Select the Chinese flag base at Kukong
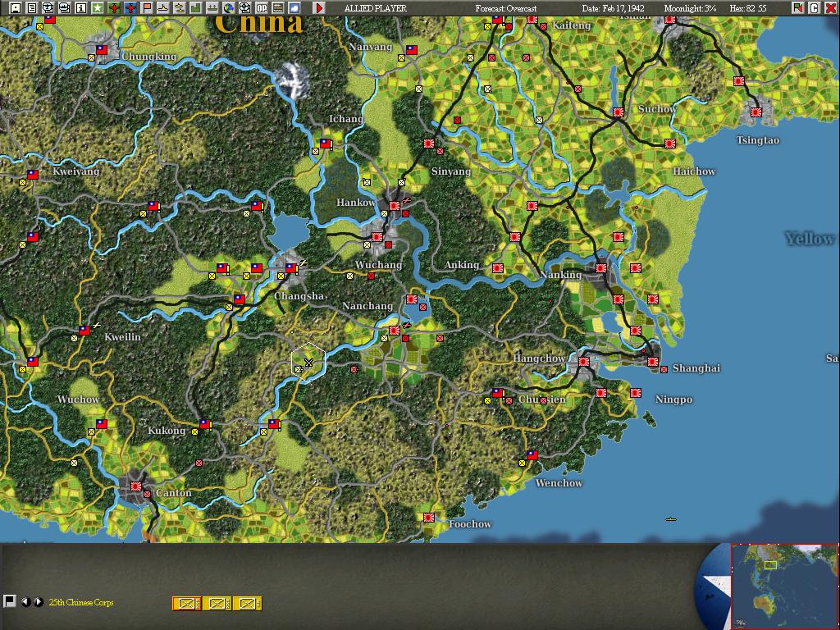The image size is (840, 630). coord(204,424)
